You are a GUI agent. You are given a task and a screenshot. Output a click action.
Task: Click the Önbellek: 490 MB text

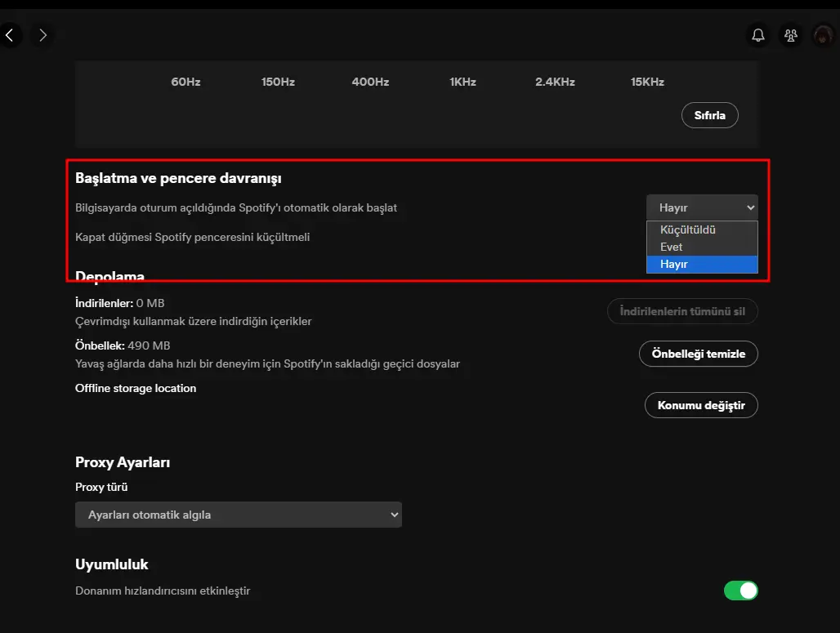(123, 345)
